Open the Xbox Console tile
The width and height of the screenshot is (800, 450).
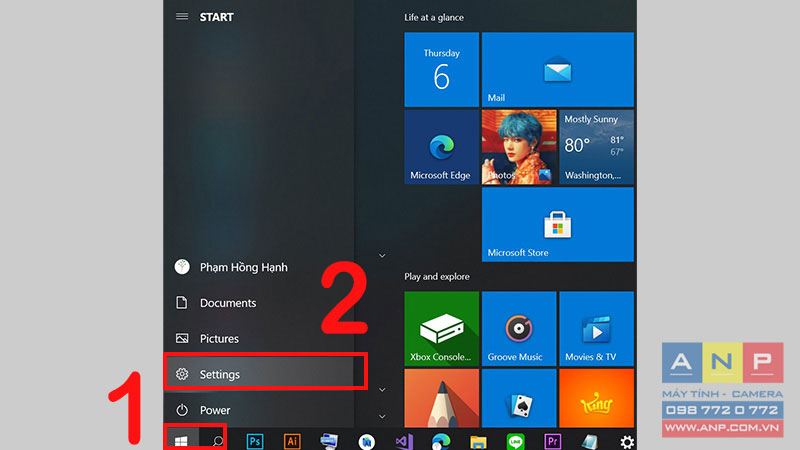[441, 329]
